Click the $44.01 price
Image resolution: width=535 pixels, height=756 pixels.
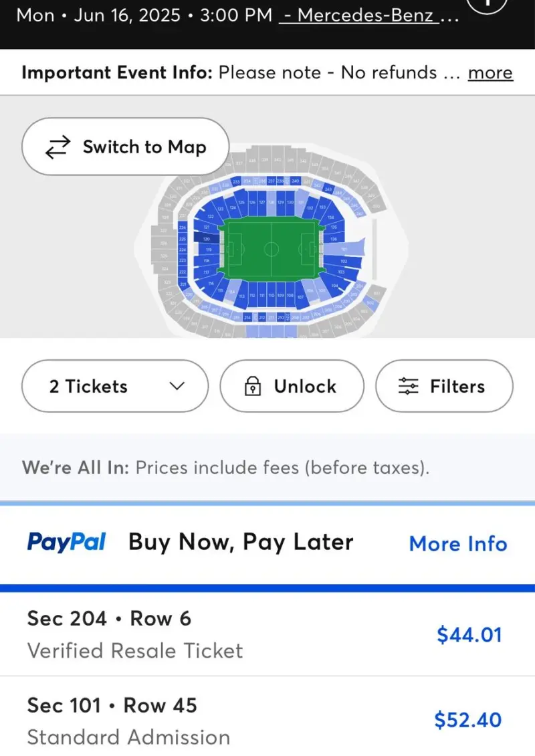(x=469, y=634)
